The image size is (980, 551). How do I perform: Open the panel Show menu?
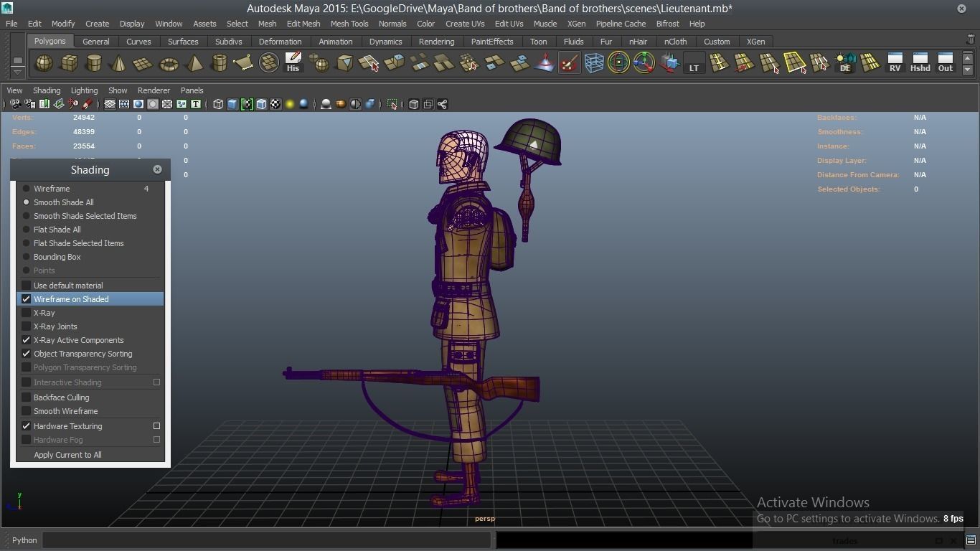118,90
